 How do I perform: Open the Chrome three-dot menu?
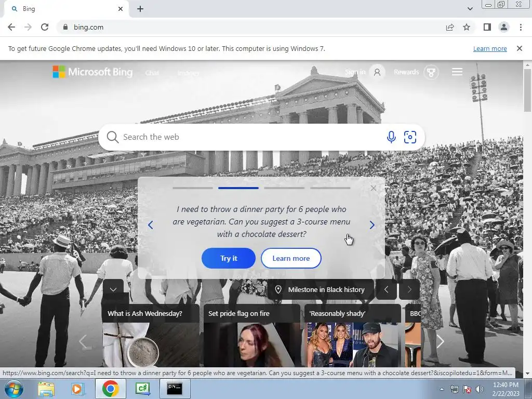[521, 27]
